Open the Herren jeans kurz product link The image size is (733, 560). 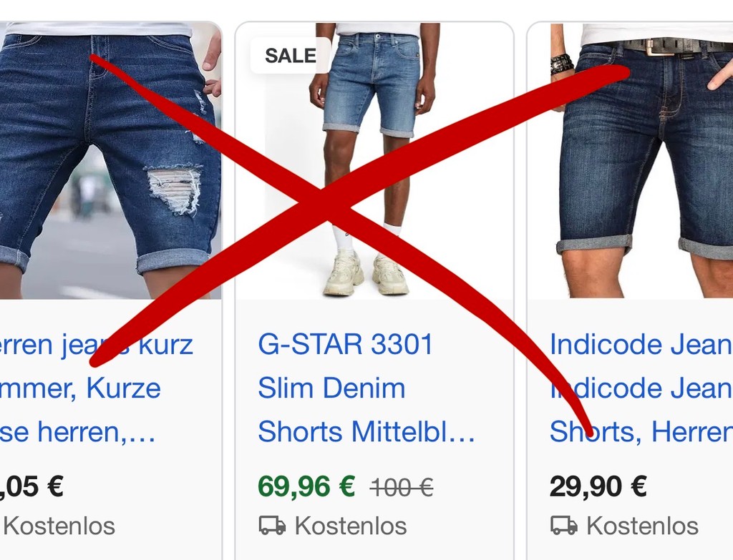point(96,388)
